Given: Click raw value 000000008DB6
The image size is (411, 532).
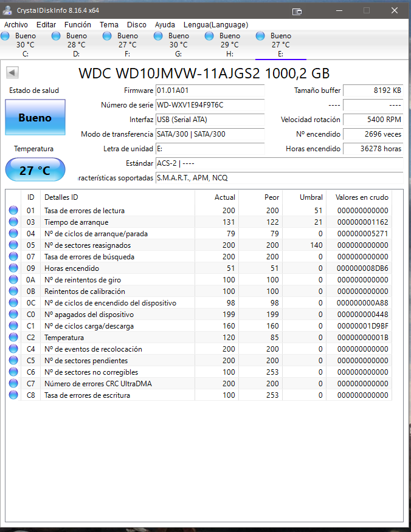Looking at the screenshot, I should click(362, 268).
